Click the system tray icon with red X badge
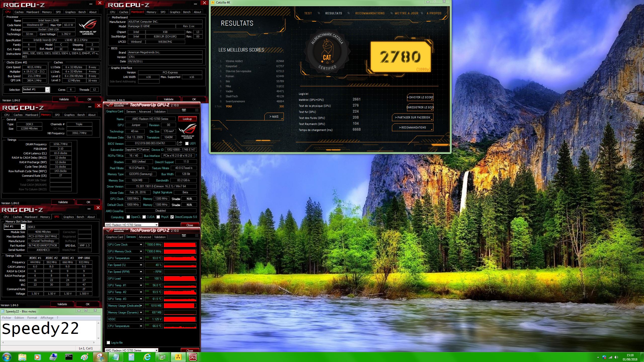644x362 pixels. 604,357
